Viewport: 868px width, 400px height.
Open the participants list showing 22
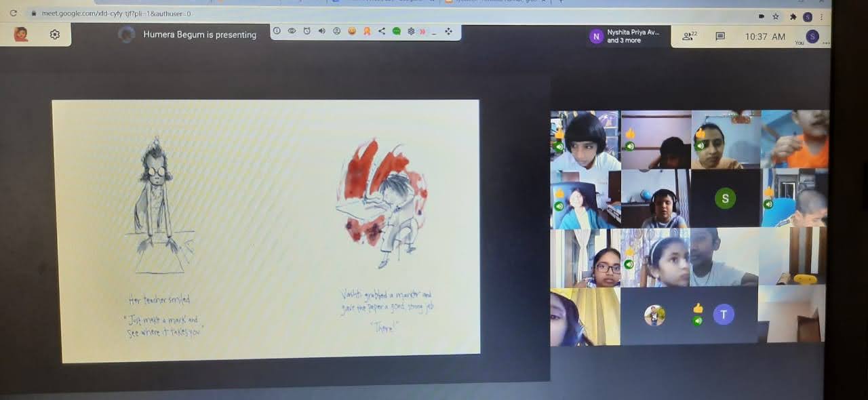(x=690, y=36)
